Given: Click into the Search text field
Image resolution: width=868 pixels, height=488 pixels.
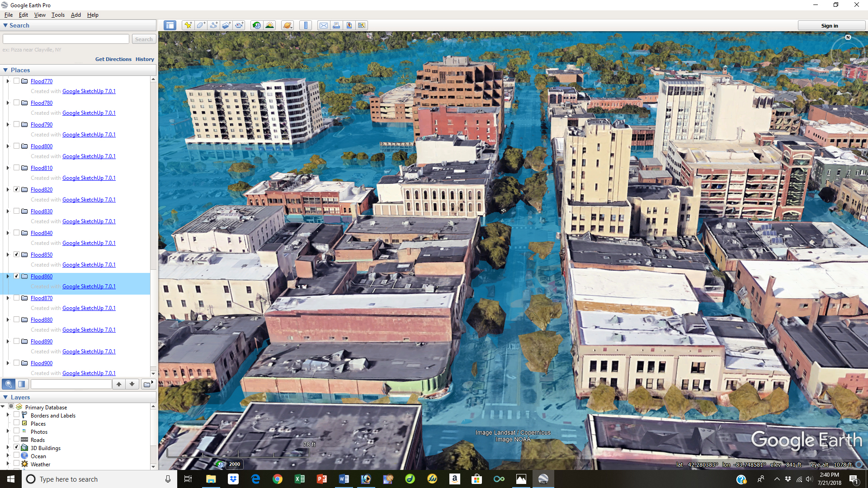Looking at the screenshot, I should tap(66, 39).
